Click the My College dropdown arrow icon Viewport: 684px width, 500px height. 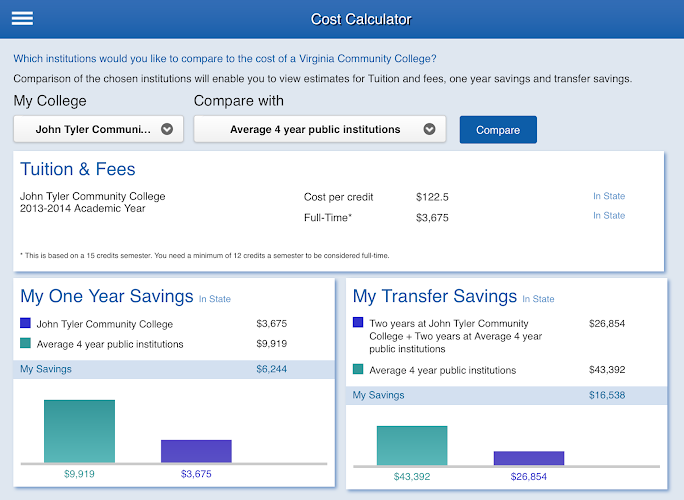[167, 129]
